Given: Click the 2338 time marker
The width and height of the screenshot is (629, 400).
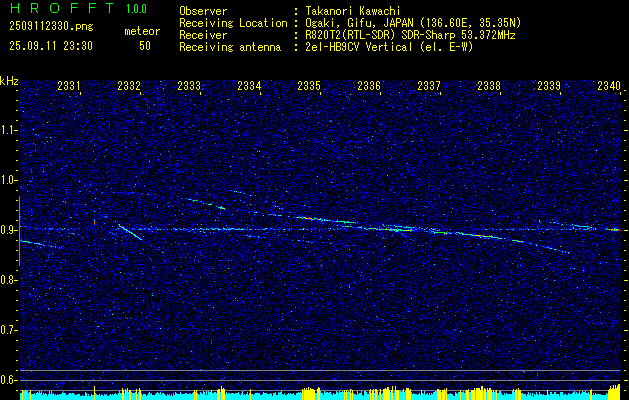Looking at the screenshot, I should click(x=489, y=85).
